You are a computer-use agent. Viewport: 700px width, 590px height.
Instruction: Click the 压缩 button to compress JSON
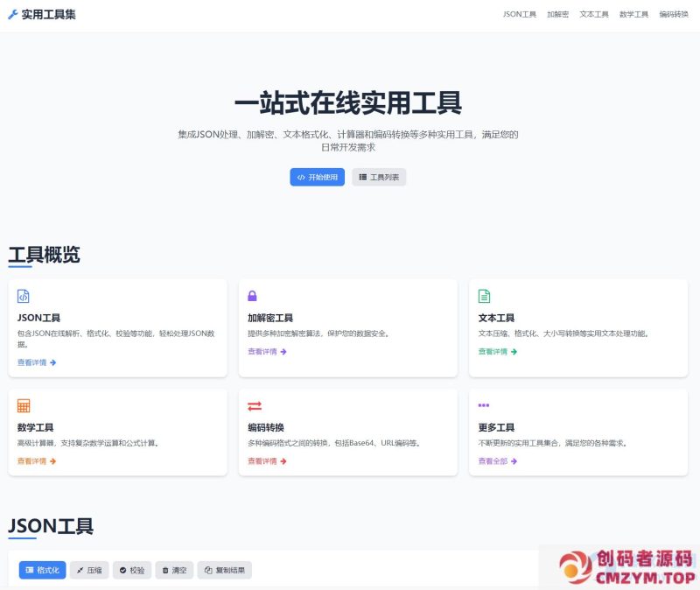point(88,570)
